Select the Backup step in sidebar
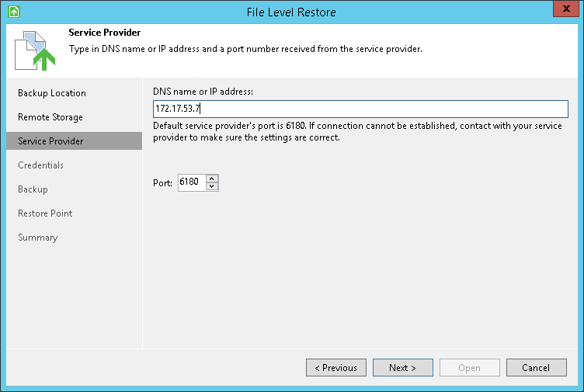584x392 pixels. pos(33,189)
